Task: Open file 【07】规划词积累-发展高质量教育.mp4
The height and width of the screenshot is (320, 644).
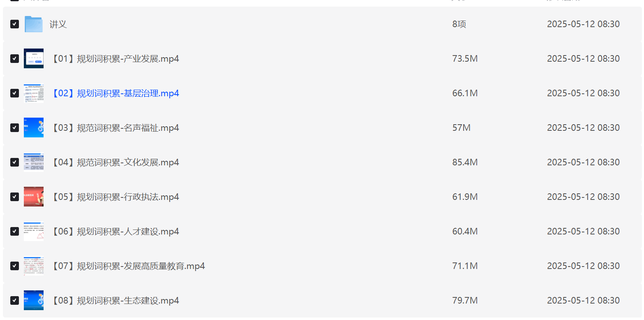Action: [x=128, y=266]
